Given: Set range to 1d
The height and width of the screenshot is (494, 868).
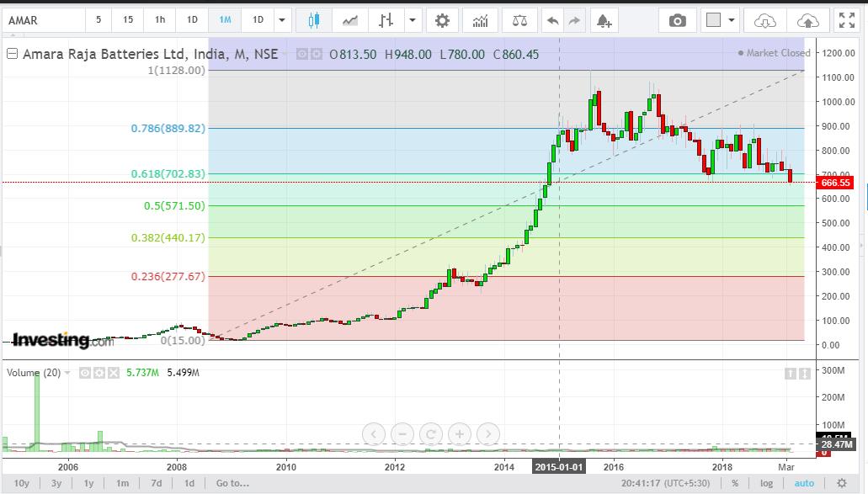Looking at the screenshot, I should point(189,483).
